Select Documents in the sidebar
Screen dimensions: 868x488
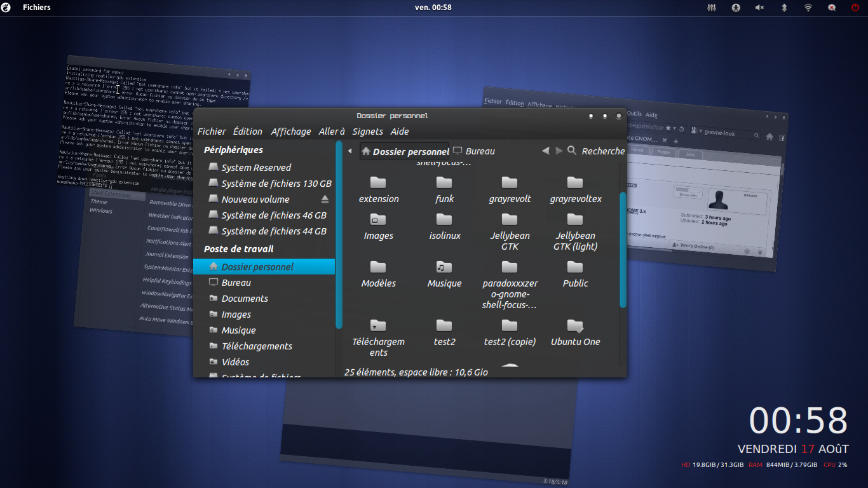264,299
